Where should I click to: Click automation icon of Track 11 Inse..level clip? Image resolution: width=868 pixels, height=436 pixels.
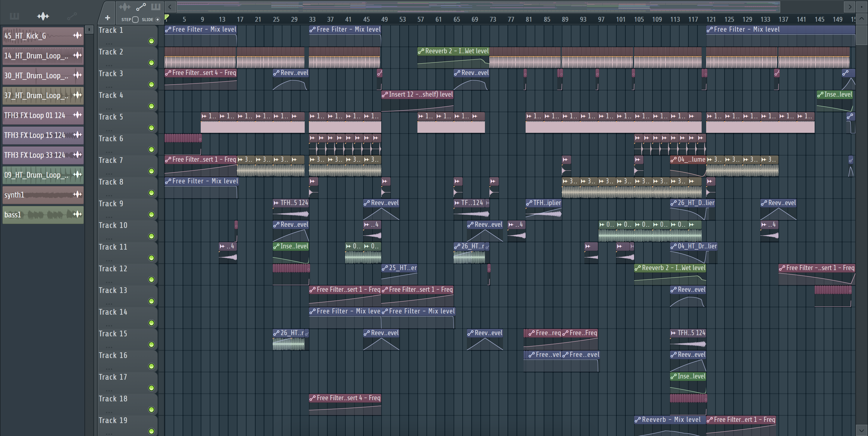pyautogui.click(x=276, y=246)
